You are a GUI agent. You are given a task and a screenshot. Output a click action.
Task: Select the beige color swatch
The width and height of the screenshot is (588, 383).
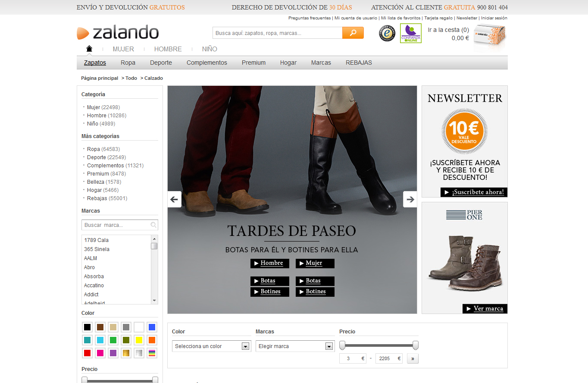113,327
